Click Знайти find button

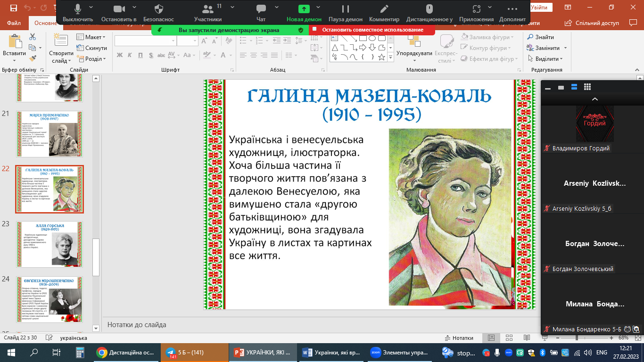point(540,37)
